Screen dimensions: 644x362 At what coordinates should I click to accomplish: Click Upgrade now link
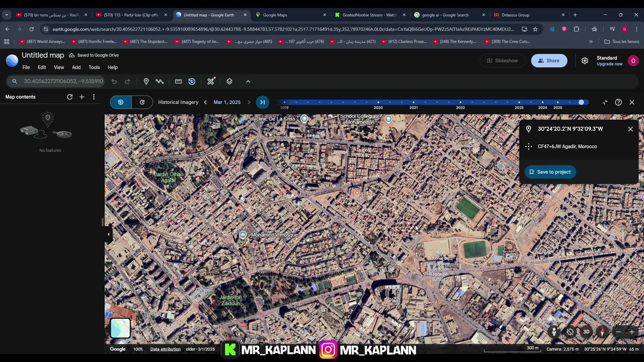point(609,64)
